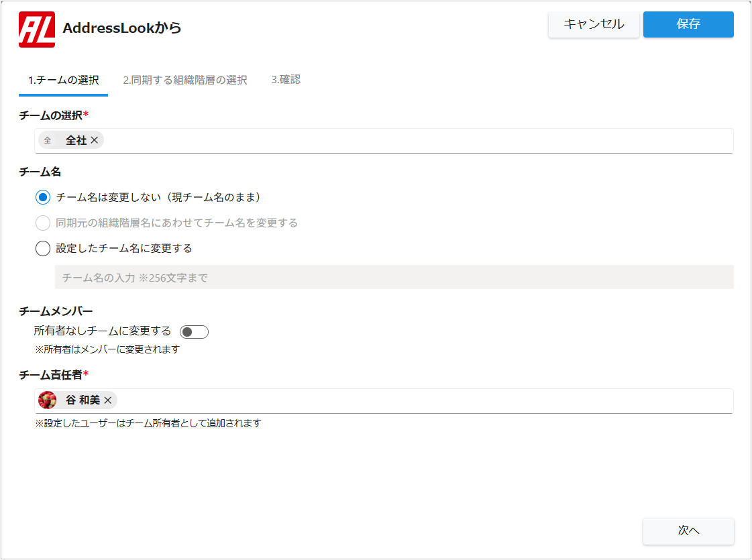
Task: Select チーム名は変更しない radio option
Action: [x=43, y=197]
